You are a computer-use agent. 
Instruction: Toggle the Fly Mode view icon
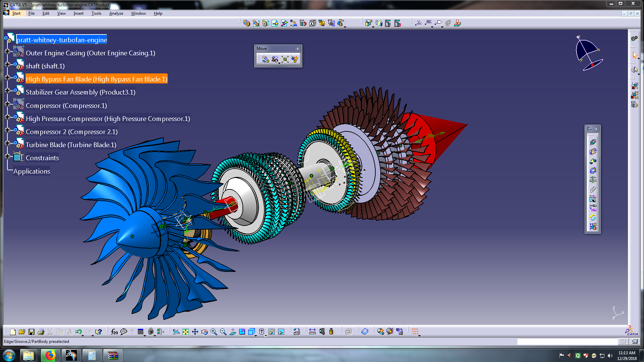pyautogui.click(x=176, y=332)
